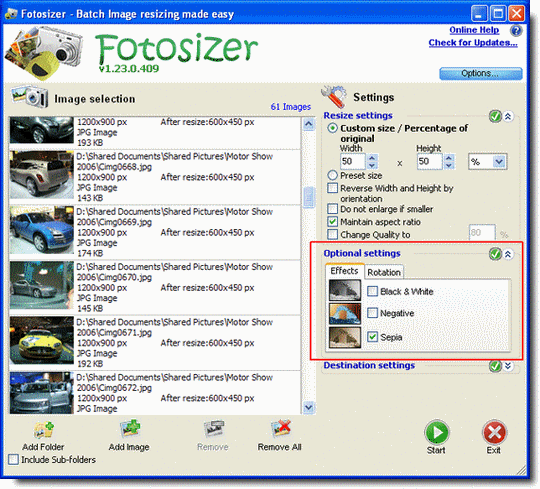This screenshot has width=540, height=489.
Task: Click the scroll-up arrow of image list
Action: (x=309, y=124)
